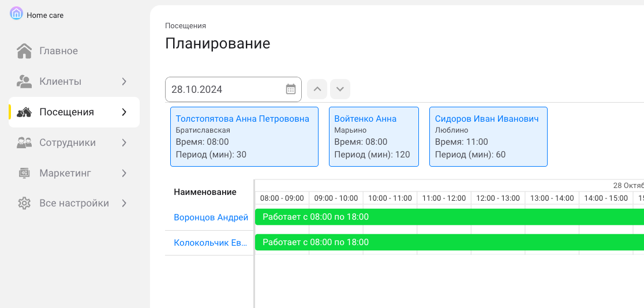The image size is (644, 308).
Task: Click the Клиенты people icon
Action: pyautogui.click(x=24, y=81)
